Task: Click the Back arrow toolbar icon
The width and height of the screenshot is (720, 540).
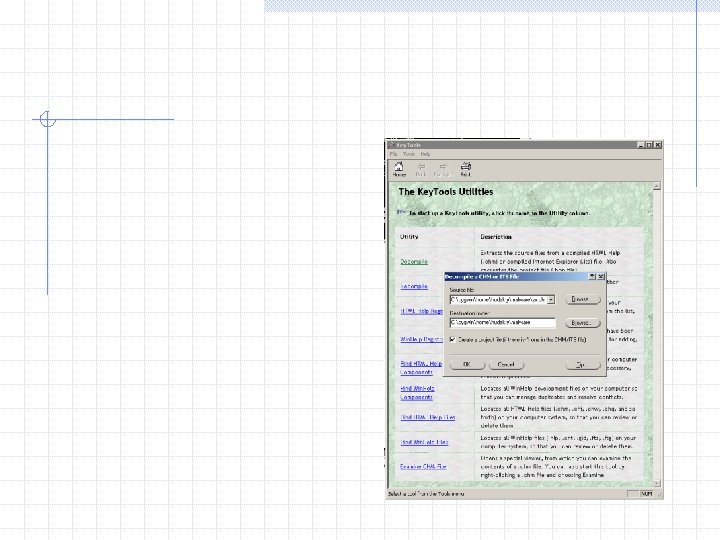Action: (421, 169)
